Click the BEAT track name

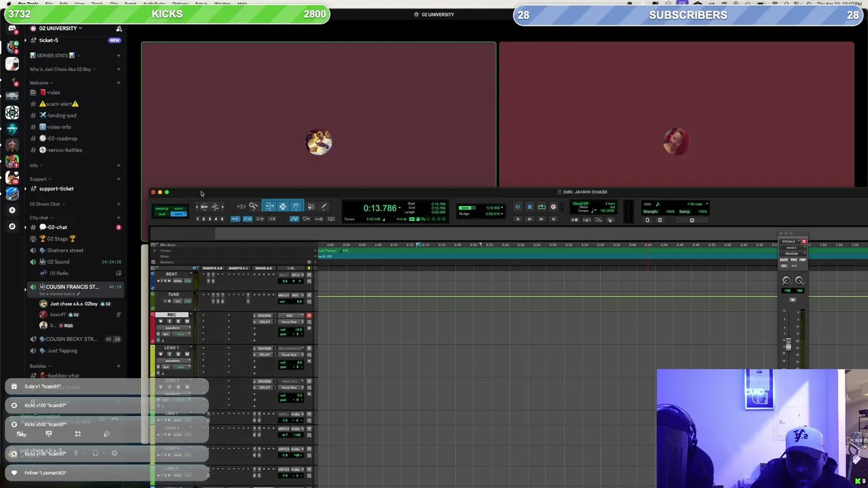click(x=172, y=274)
